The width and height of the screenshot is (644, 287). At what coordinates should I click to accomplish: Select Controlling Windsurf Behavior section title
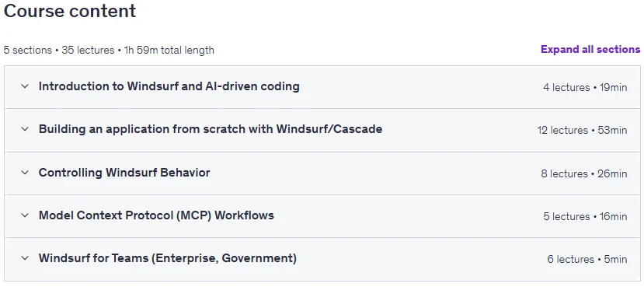coord(124,173)
